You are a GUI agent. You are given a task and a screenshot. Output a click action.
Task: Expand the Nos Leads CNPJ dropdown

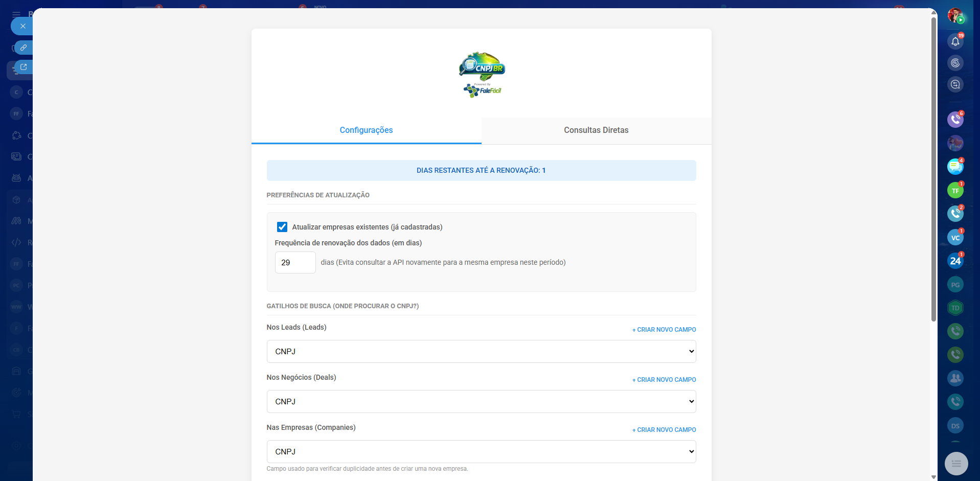481,352
